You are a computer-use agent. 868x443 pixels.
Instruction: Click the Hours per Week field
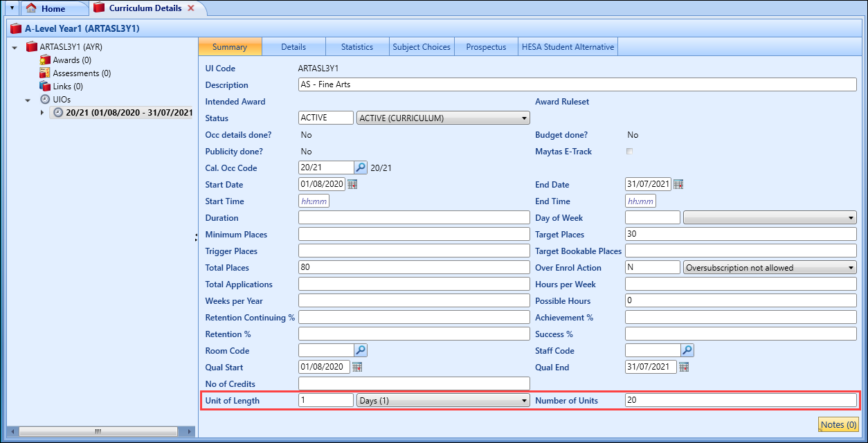coord(741,284)
